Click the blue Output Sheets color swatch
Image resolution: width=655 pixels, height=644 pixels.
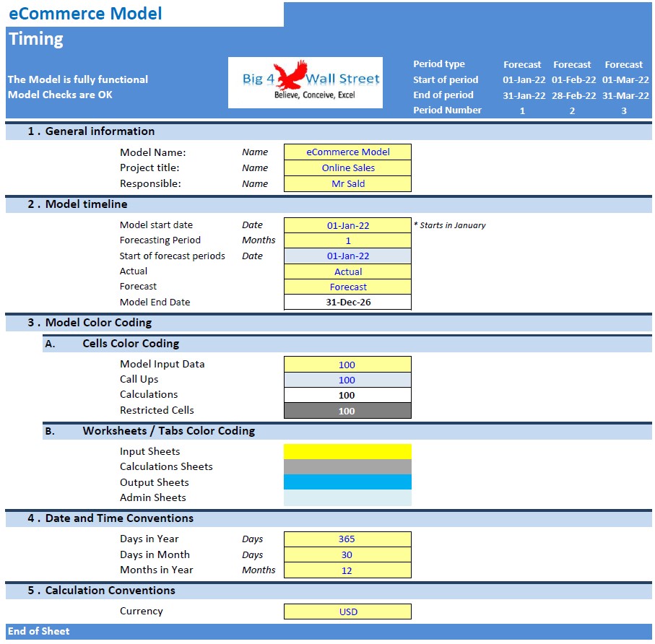click(x=347, y=482)
